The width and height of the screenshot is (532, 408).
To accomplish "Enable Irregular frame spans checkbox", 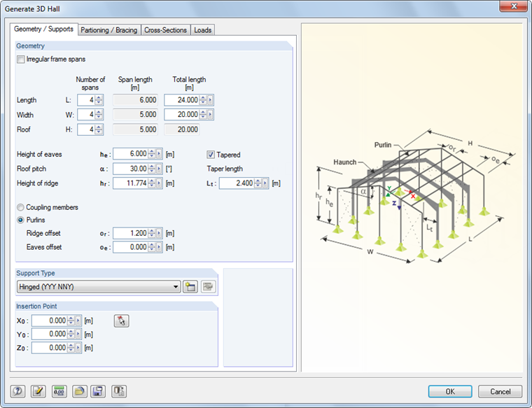I will pyautogui.click(x=21, y=59).
